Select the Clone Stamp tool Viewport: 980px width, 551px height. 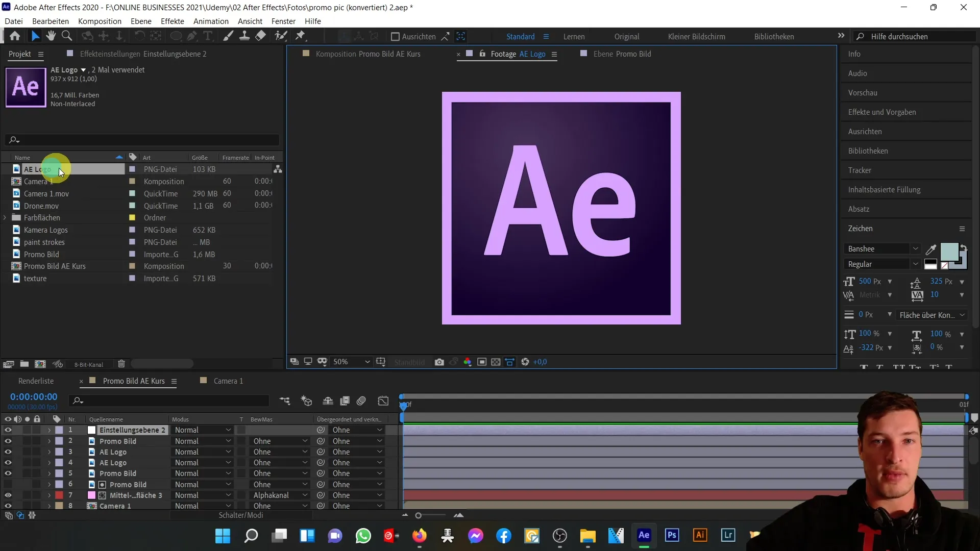244,36
